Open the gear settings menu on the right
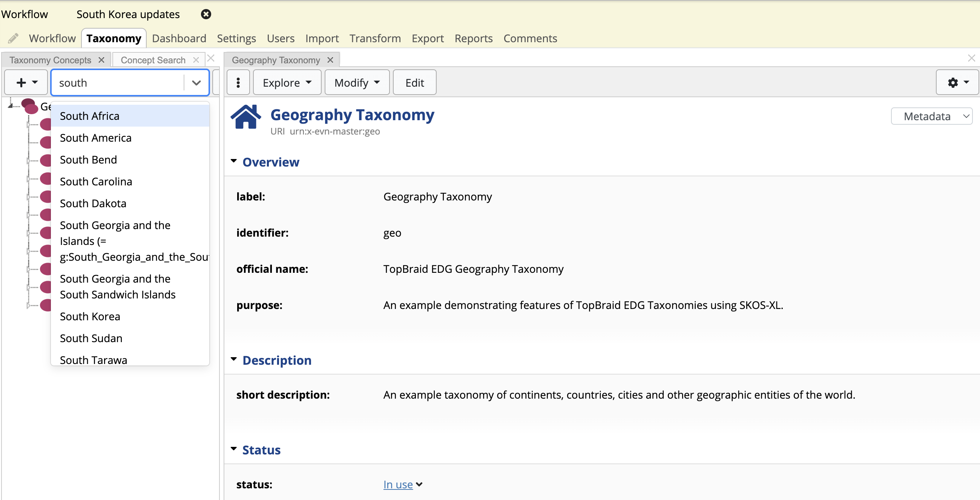Image resolution: width=980 pixels, height=500 pixels. click(957, 82)
